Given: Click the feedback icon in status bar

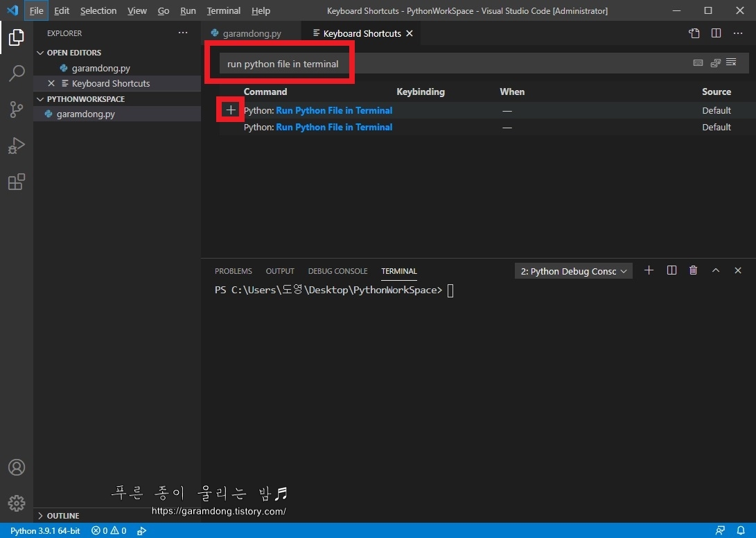Looking at the screenshot, I should click(x=720, y=531).
